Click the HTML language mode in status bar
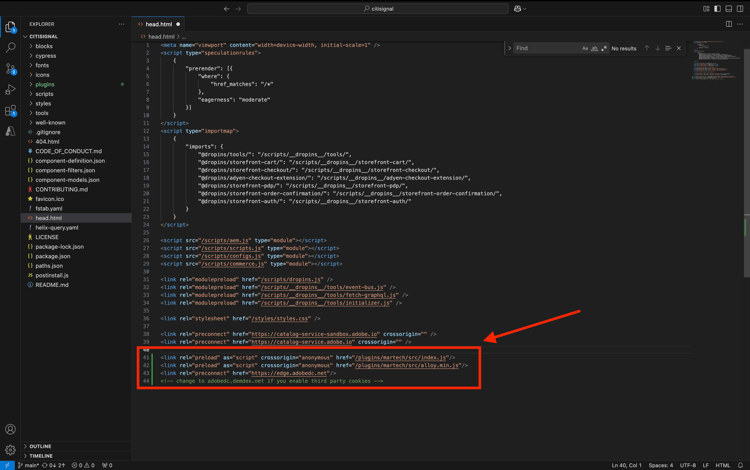This screenshot has height=470, width=750. point(722,465)
